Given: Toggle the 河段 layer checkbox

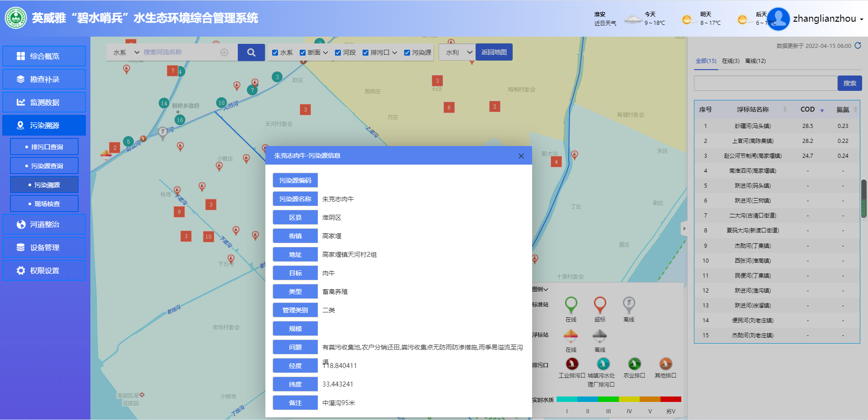Looking at the screenshot, I should click(x=338, y=53).
